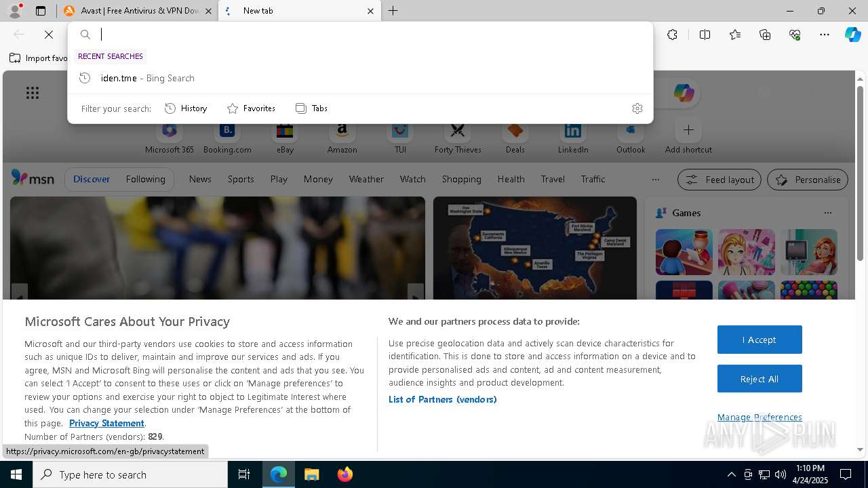The height and width of the screenshot is (488, 868).
Task: Open the tab actions menu icon
Action: click(x=41, y=11)
